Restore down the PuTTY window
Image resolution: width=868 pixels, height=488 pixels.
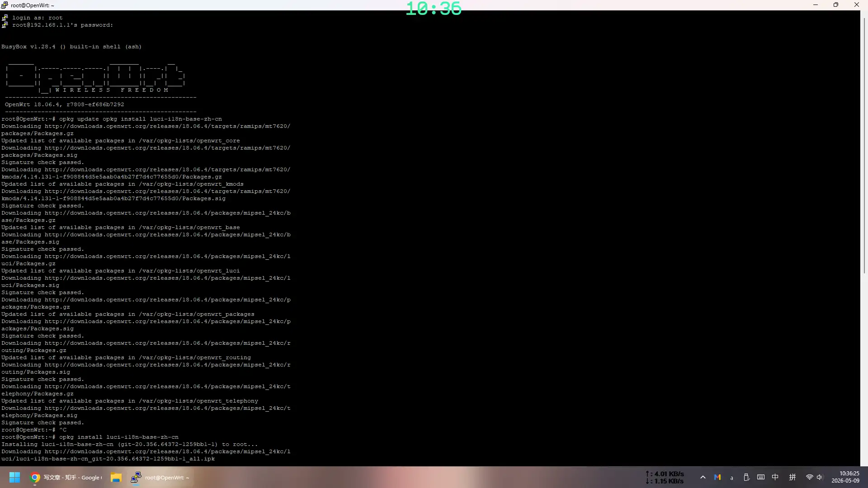836,5
